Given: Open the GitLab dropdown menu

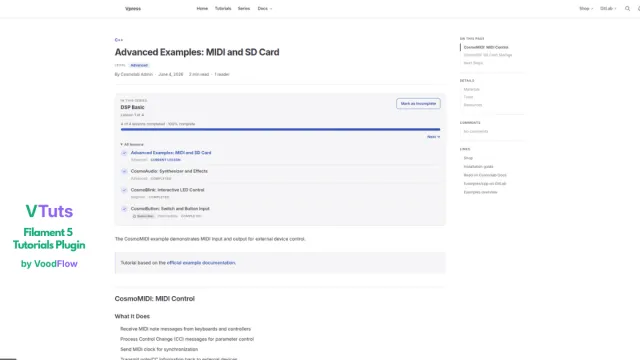Looking at the screenshot, I should point(608,9).
